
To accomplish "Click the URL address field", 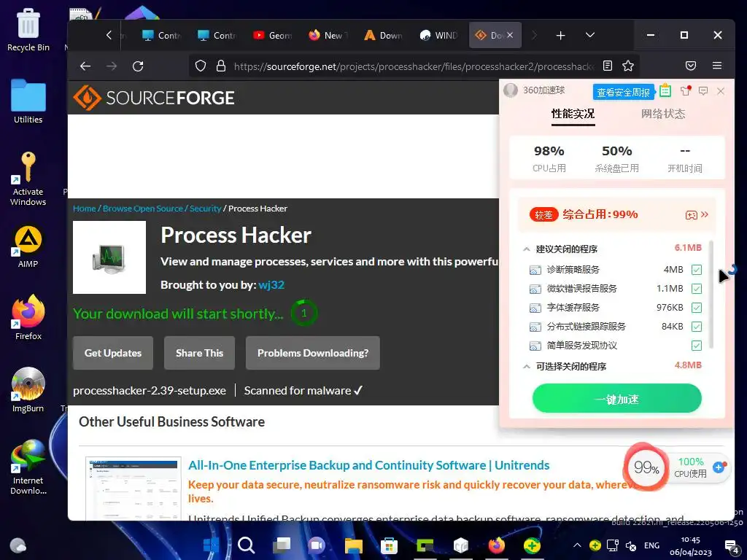I will [414, 66].
